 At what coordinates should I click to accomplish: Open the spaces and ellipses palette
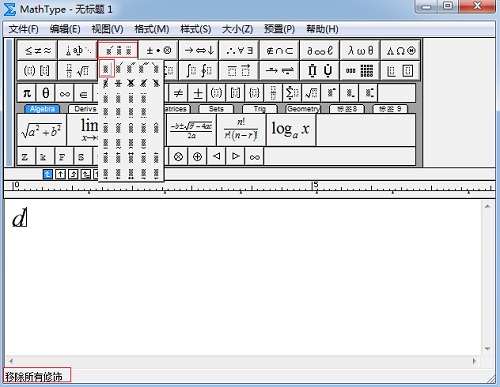point(78,51)
